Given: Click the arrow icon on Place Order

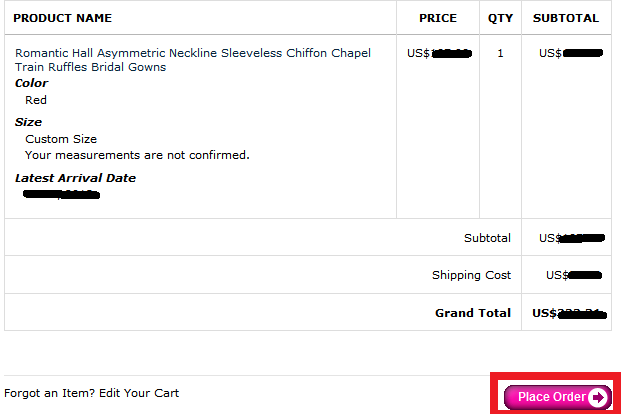Looking at the screenshot, I should 598,397.
